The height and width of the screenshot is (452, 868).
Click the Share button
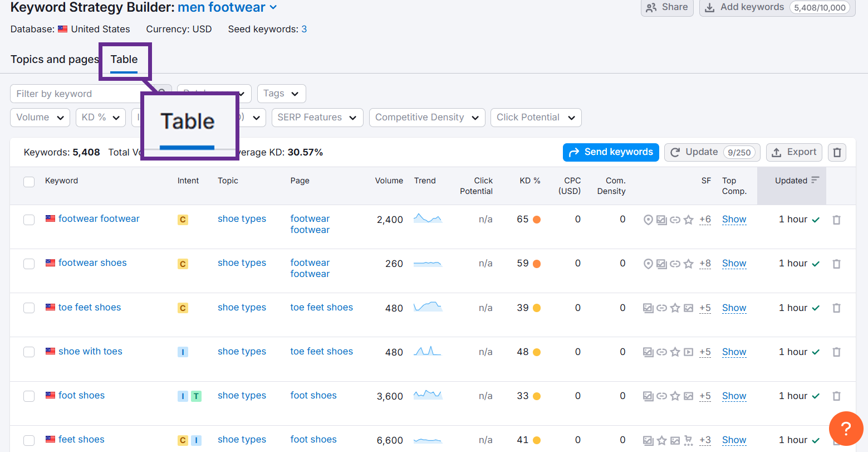(667, 7)
